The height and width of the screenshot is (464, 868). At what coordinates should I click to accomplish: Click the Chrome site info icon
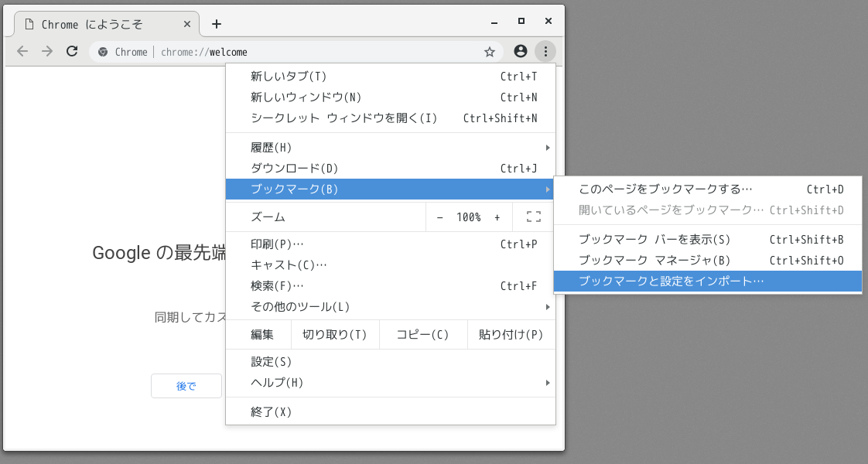coord(102,52)
